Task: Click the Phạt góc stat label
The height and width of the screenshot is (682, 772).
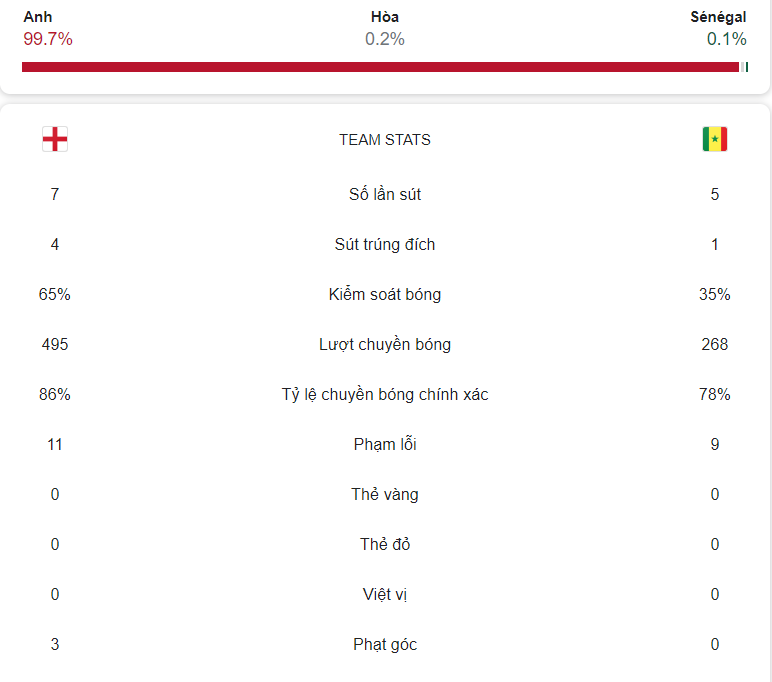Action: [385, 644]
